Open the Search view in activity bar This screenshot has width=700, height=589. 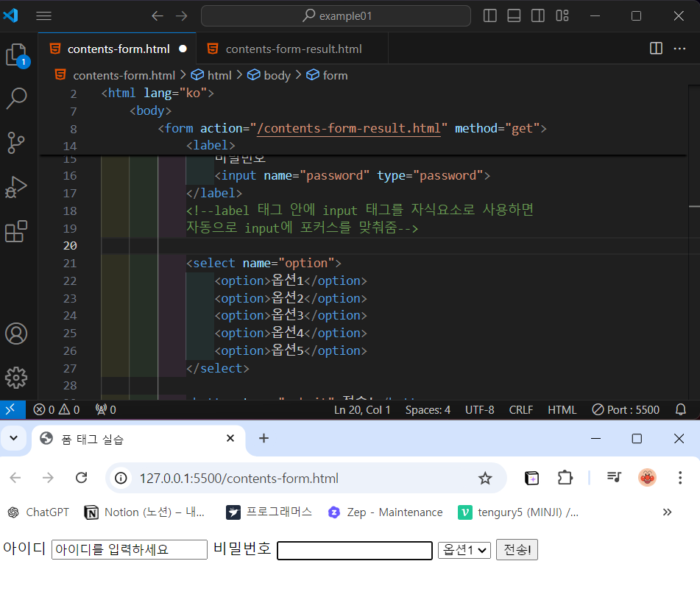pyautogui.click(x=16, y=98)
